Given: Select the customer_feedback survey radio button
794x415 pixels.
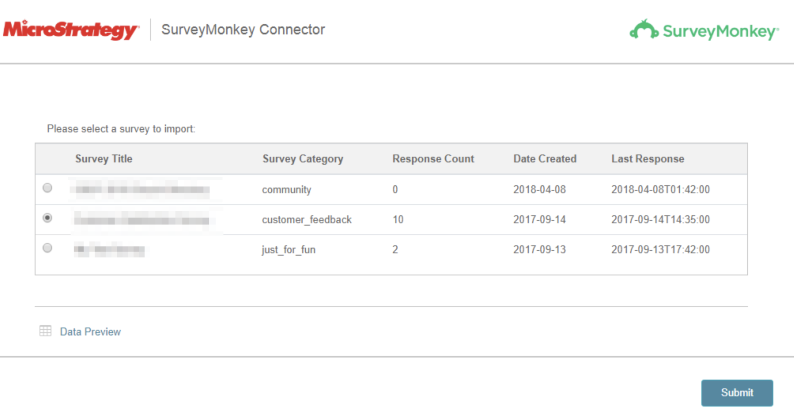Looking at the screenshot, I should [48, 218].
